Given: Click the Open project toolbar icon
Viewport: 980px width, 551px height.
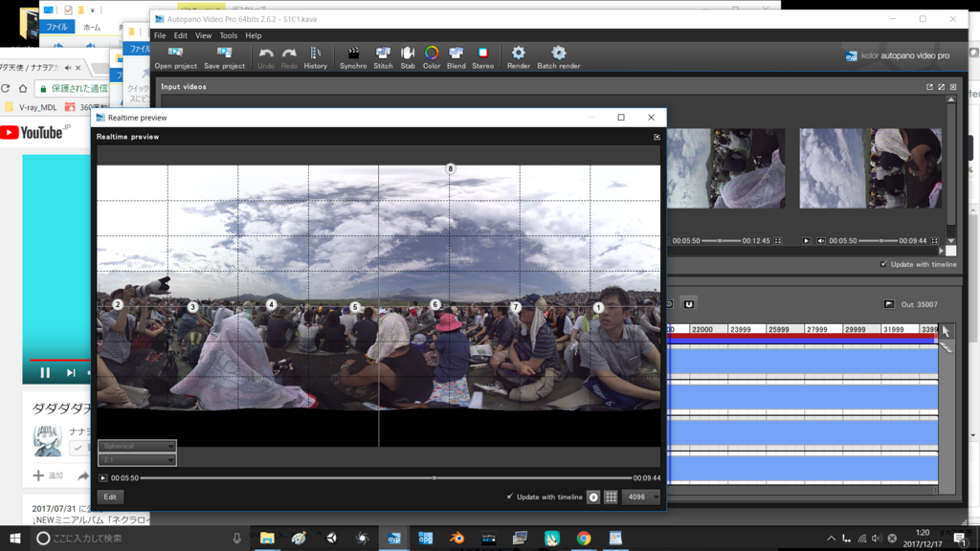Looking at the screenshot, I should click(x=176, y=53).
